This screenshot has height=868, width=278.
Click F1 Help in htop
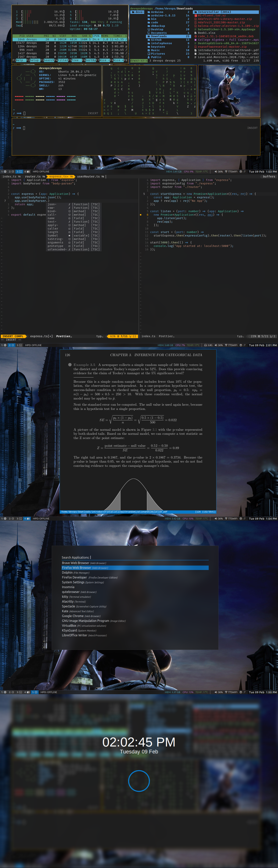pyautogui.click(x=19, y=60)
